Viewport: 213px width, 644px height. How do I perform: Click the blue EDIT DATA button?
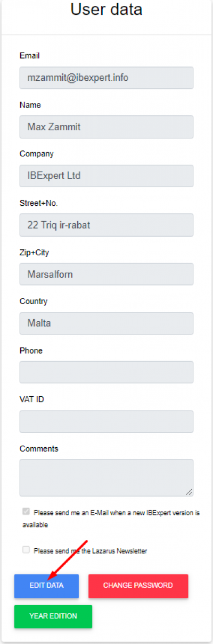tap(46, 586)
